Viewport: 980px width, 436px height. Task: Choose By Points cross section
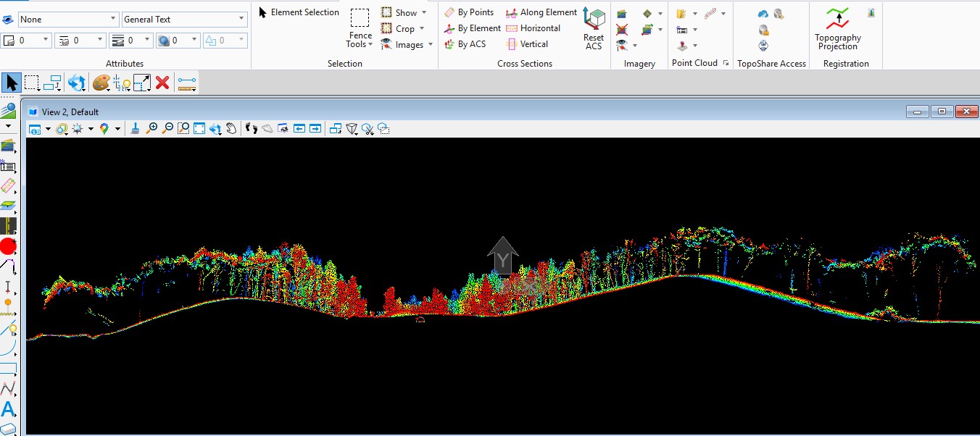tap(469, 12)
